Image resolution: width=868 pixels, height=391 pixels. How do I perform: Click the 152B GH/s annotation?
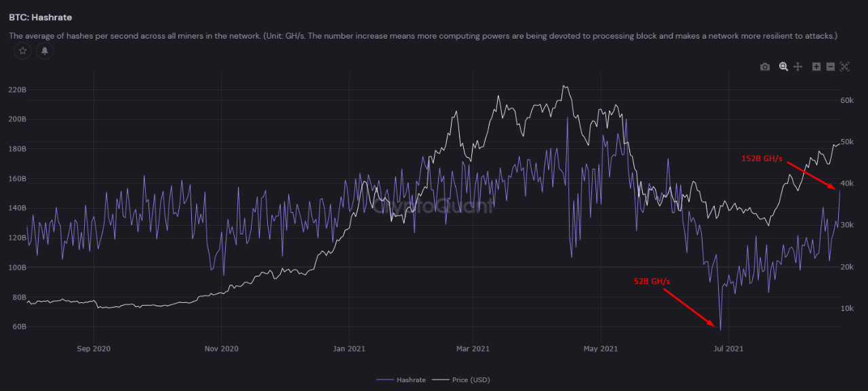point(763,159)
